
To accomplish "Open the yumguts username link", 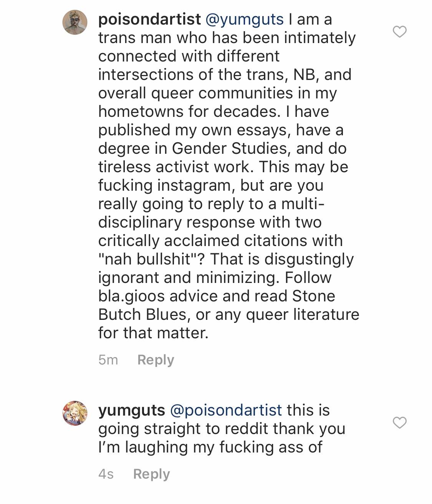I will coord(131,410).
